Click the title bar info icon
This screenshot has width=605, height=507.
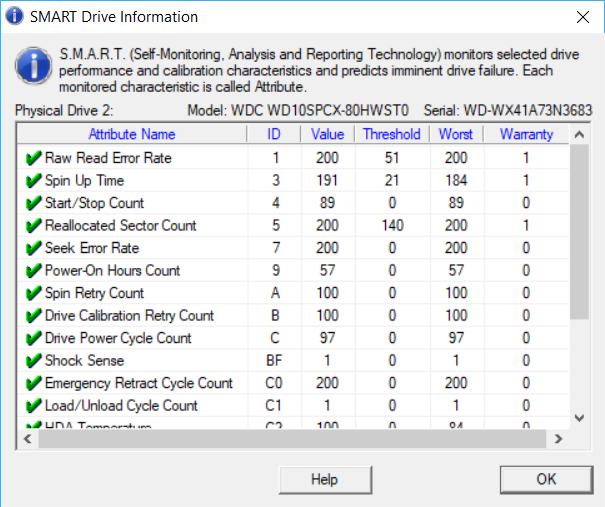14,16
